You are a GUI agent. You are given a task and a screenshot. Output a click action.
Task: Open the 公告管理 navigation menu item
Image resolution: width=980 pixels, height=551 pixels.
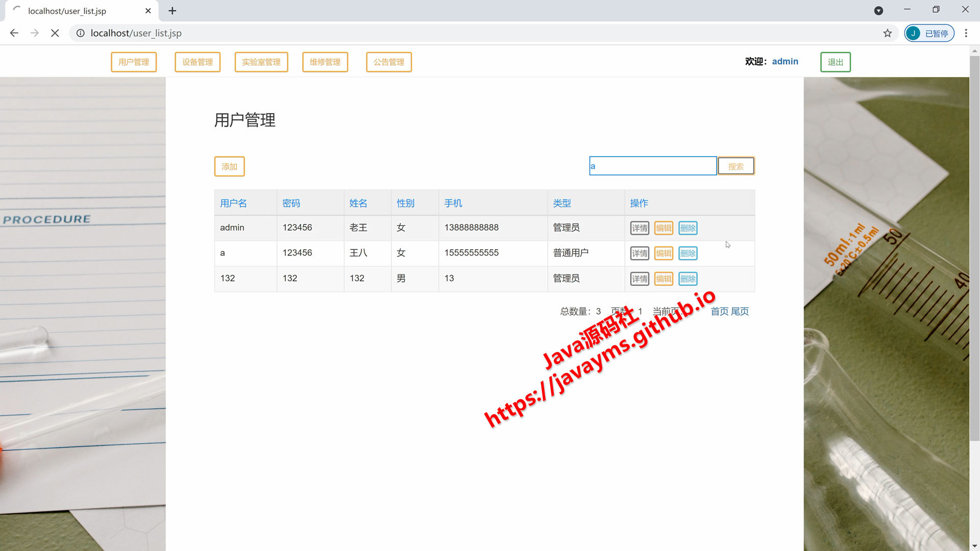click(x=389, y=62)
